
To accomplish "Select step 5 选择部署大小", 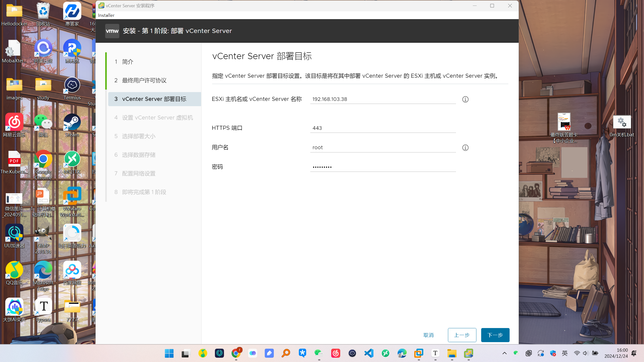I will (x=154, y=136).
